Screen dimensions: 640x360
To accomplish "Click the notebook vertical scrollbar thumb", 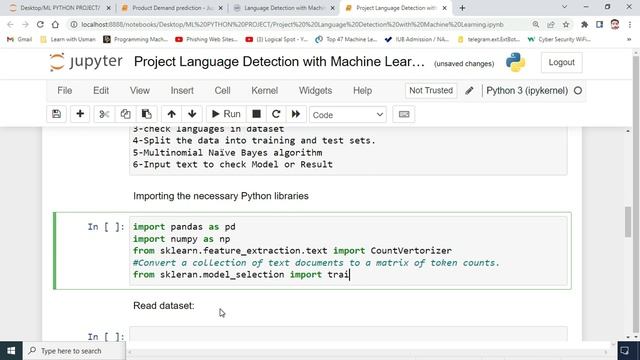I will tap(628, 222).
